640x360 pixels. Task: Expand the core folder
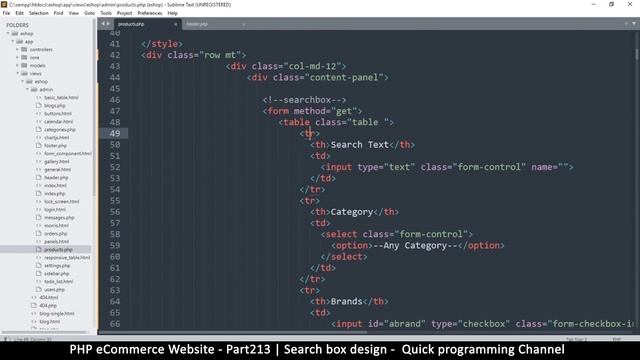point(18,58)
